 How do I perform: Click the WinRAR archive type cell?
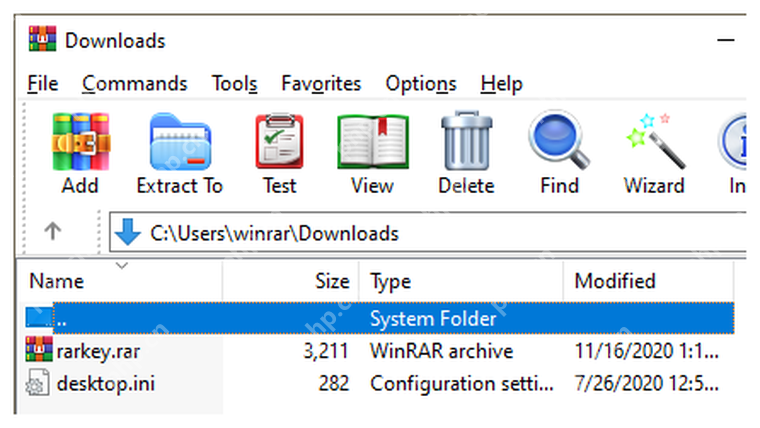[x=442, y=351]
